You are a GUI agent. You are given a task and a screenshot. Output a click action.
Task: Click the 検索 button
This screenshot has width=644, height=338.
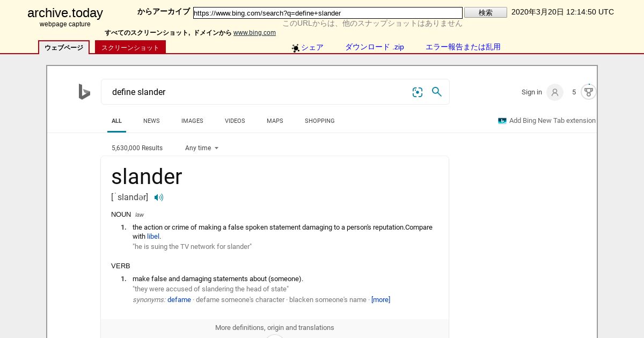coord(486,12)
